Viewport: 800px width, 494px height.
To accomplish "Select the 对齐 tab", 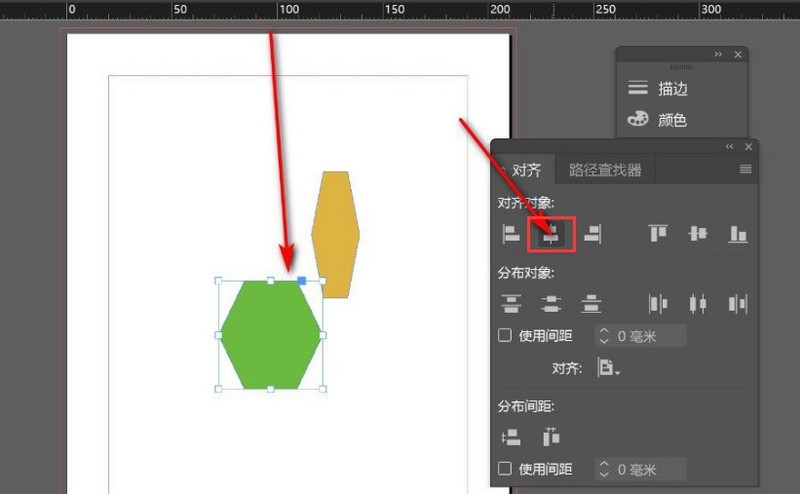I will [x=526, y=170].
